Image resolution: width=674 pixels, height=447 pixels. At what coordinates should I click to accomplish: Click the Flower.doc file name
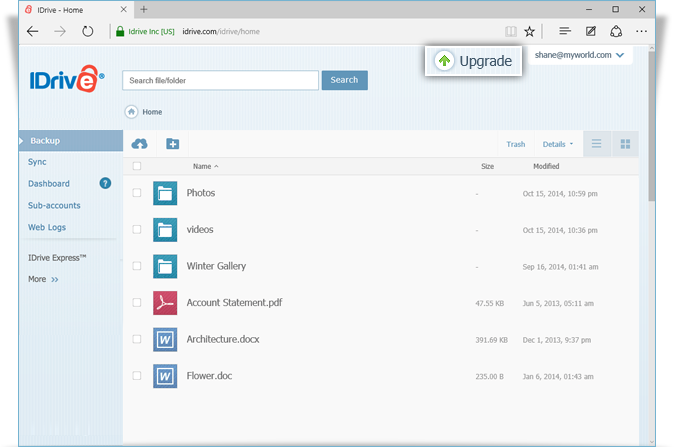(x=209, y=376)
